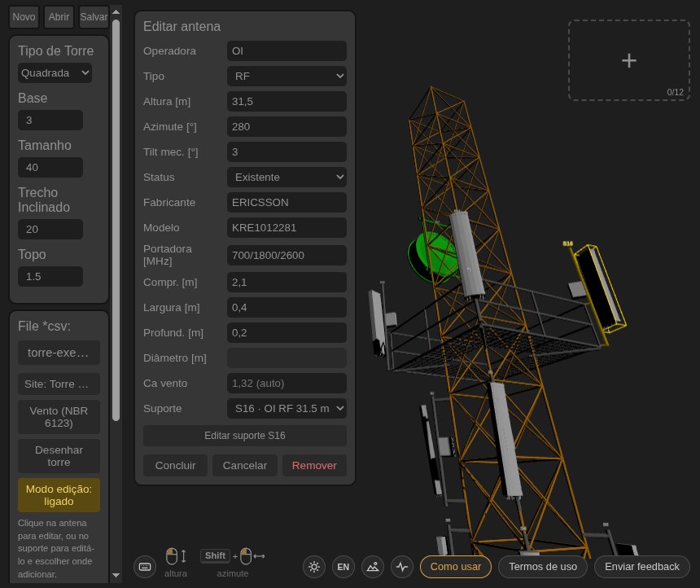Click the Concluir button
Viewport: 700px width, 588px height.
pyautogui.click(x=176, y=466)
